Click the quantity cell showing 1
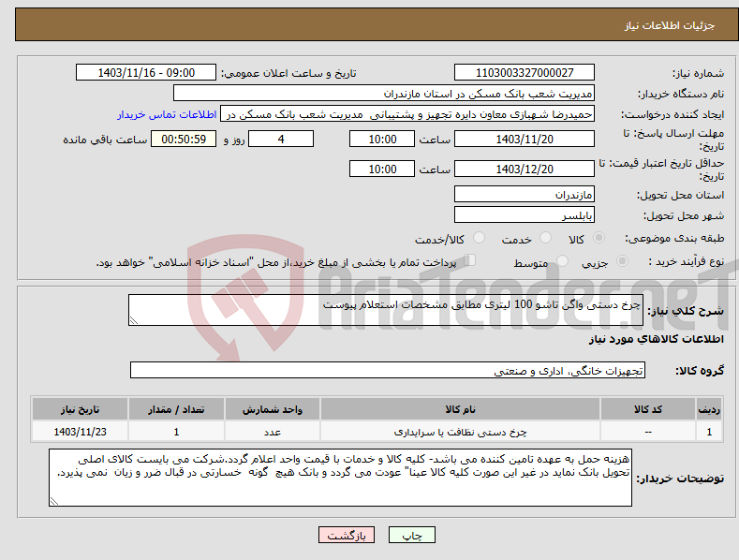739x560 pixels. [176, 432]
